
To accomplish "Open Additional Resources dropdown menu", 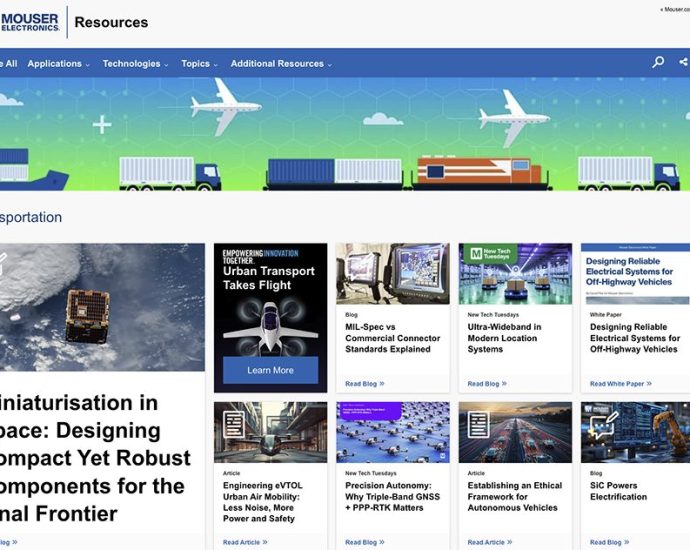I will coord(281,64).
